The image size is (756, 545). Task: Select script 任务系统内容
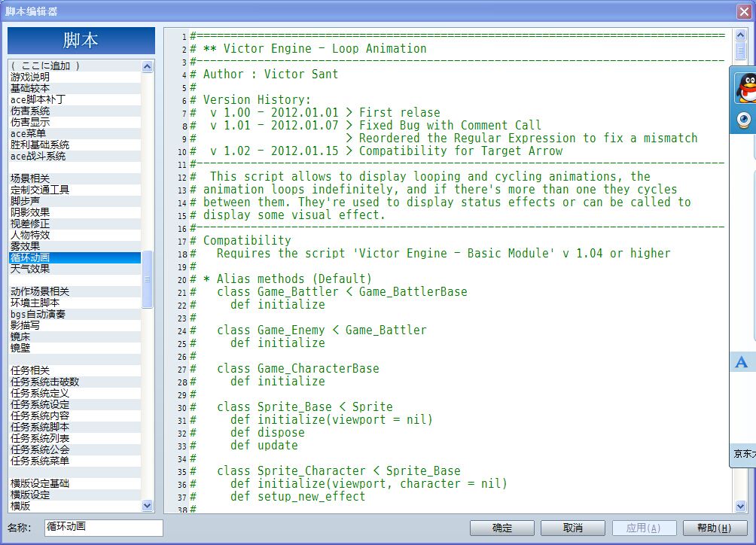click(x=75, y=416)
